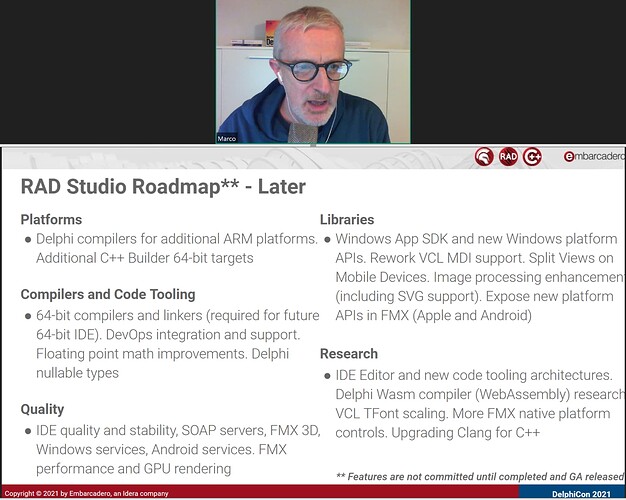The image size is (626, 500).
Task: Click the 'Quality' section heading
Action: click(x=42, y=409)
